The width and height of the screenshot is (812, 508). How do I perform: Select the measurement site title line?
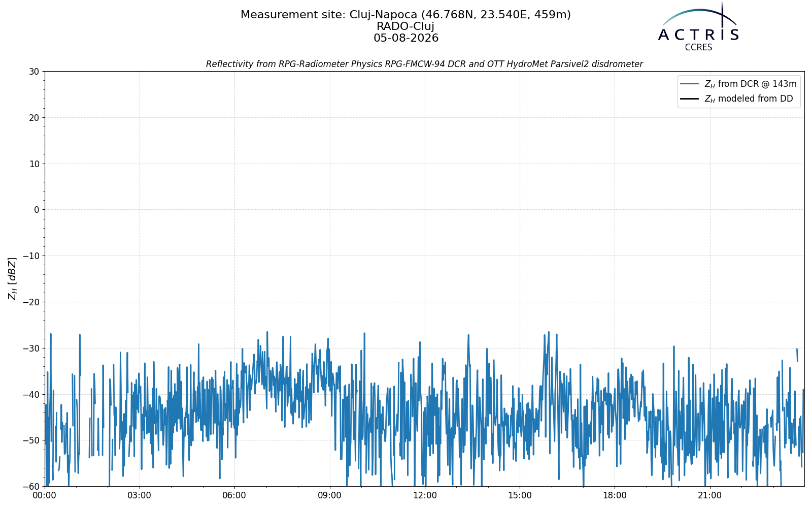tap(405, 15)
